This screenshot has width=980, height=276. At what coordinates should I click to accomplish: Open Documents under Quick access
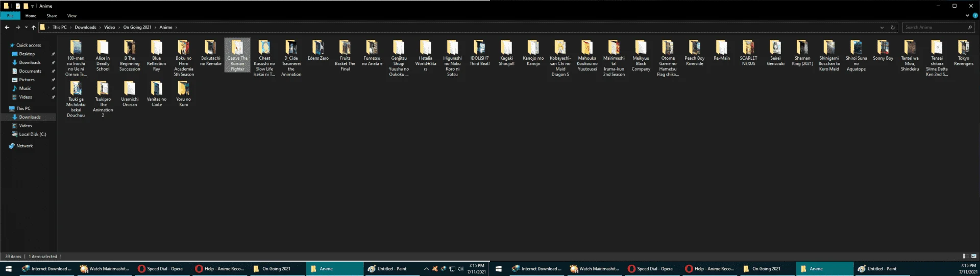click(30, 71)
